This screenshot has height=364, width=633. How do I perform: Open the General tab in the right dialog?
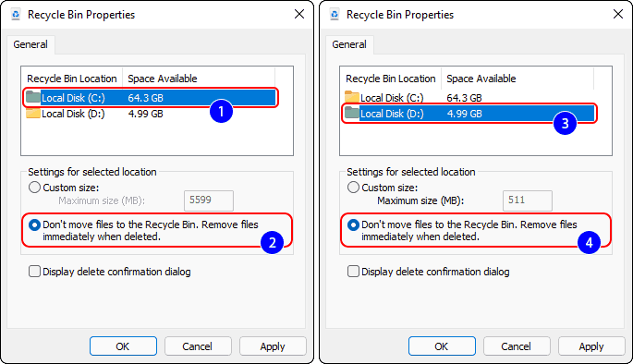pyautogui.click(x=349, y=44)
